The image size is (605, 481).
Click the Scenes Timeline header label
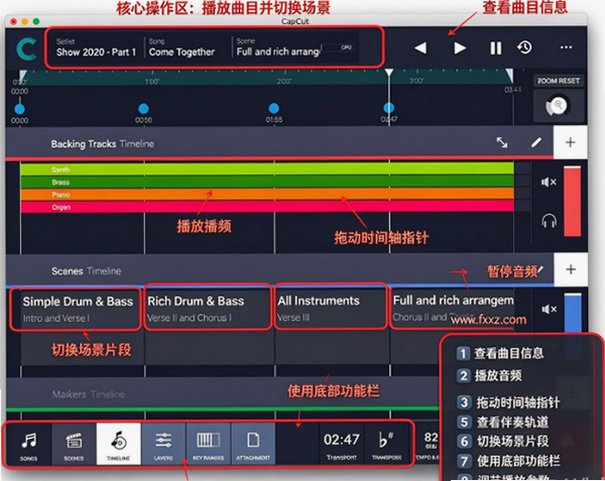pyautogui.click(x=86, y=271)
